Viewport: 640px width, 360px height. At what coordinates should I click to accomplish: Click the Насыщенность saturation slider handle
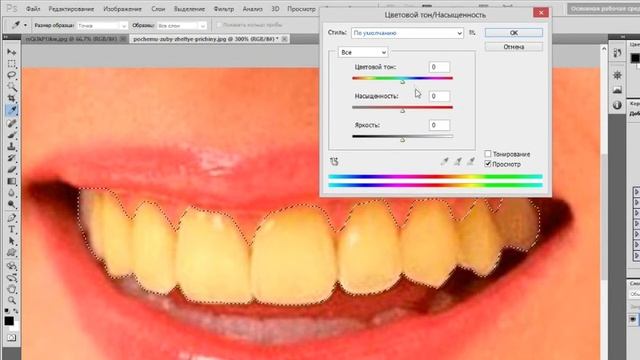(402, 111)
